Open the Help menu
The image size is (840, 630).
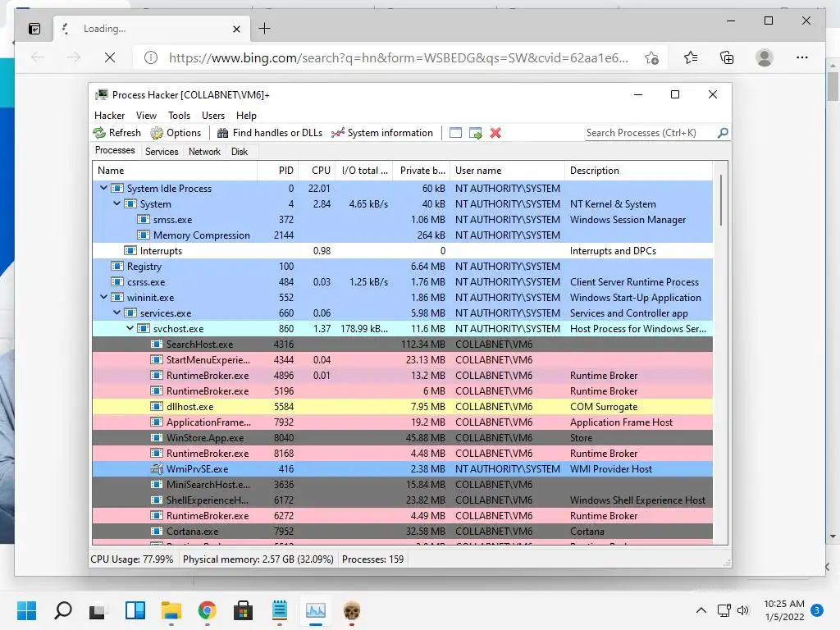(x=246, y=115)
